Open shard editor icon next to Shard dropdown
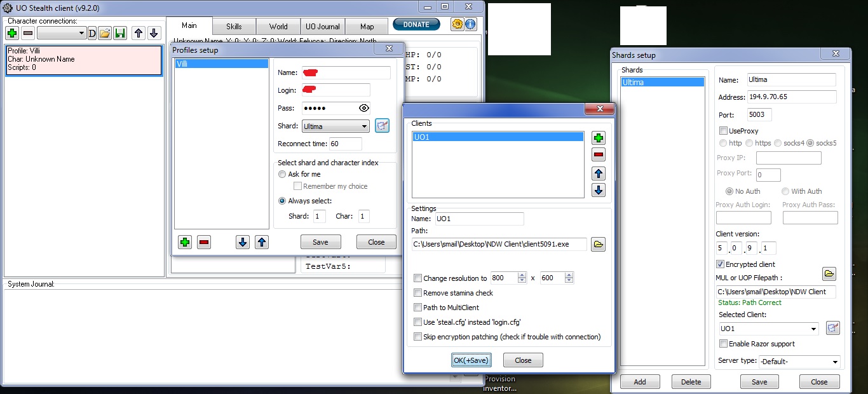Viewport: 868px width, 394px height. [x=382, y=125]
